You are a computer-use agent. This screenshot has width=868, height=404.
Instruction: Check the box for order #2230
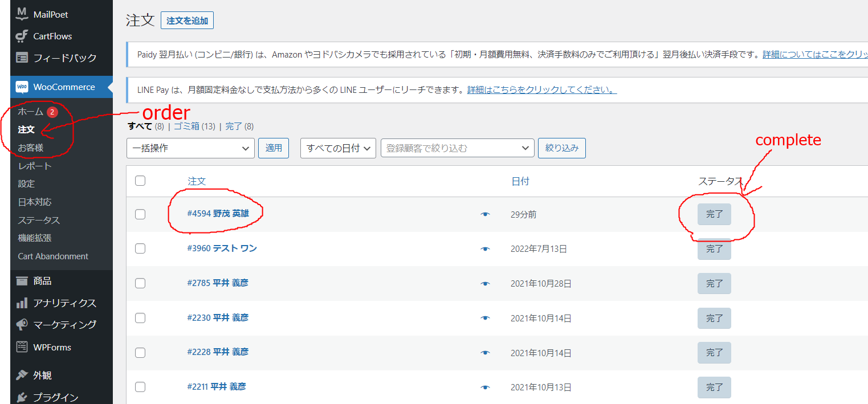[140, 318]
